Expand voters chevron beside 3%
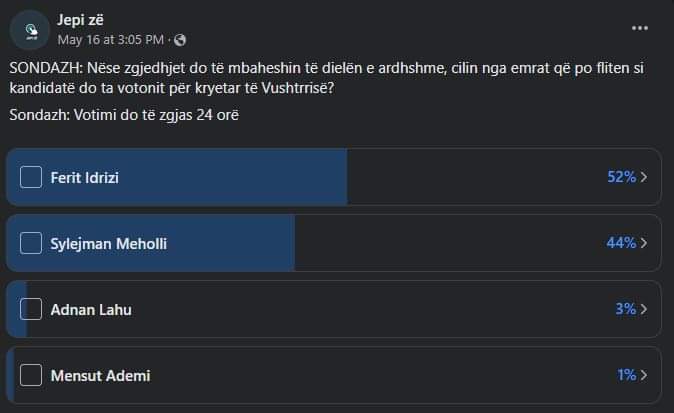The width and height of the screenshot is (674, 413). point(644,309)
